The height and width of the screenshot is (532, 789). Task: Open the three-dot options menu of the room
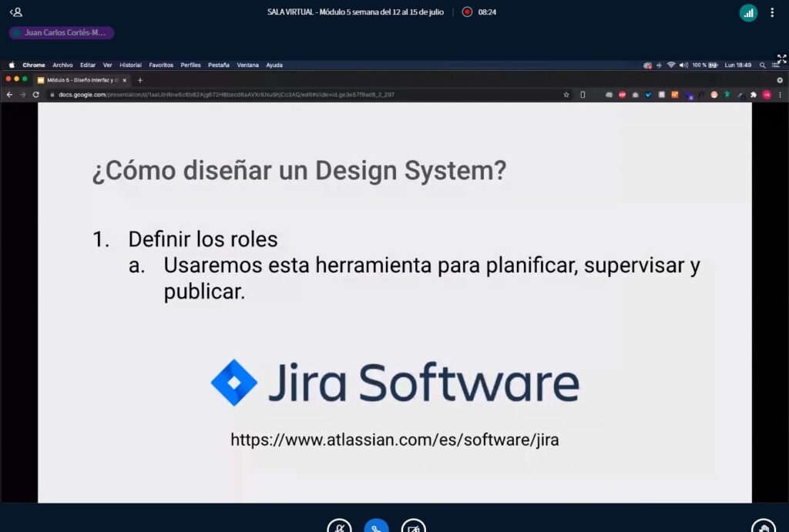(772, 12)
